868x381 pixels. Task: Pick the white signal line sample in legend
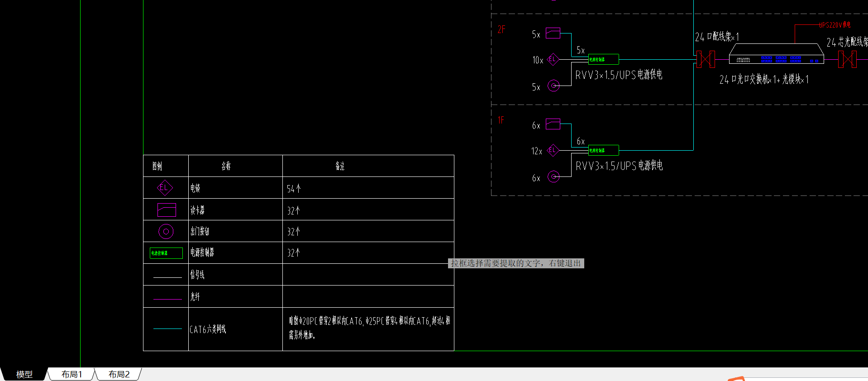[167, 277]
